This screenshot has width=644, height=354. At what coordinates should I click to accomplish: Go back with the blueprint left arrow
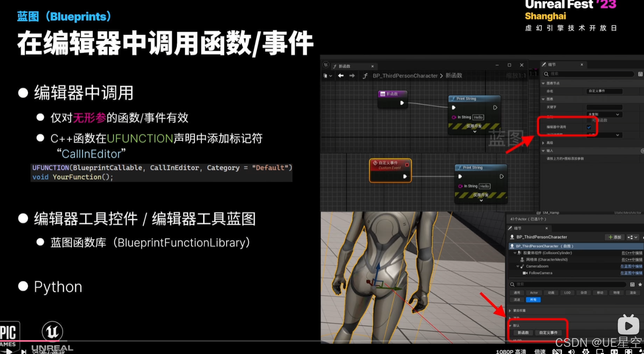click(341, 76)
